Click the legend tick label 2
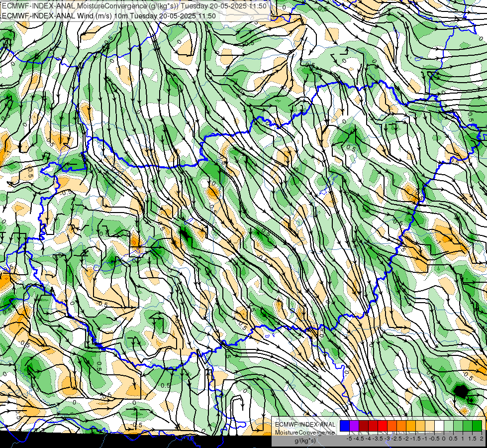 point(482,439)
